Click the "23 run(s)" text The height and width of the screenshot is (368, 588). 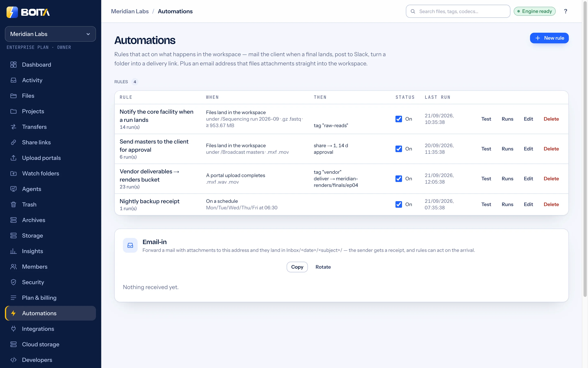(129, 187)
